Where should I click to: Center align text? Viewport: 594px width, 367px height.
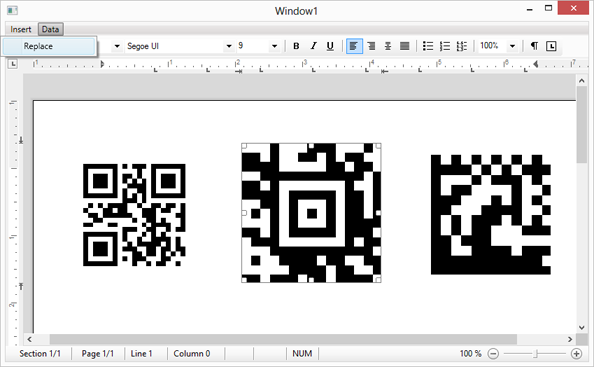[x=388, y=46]
